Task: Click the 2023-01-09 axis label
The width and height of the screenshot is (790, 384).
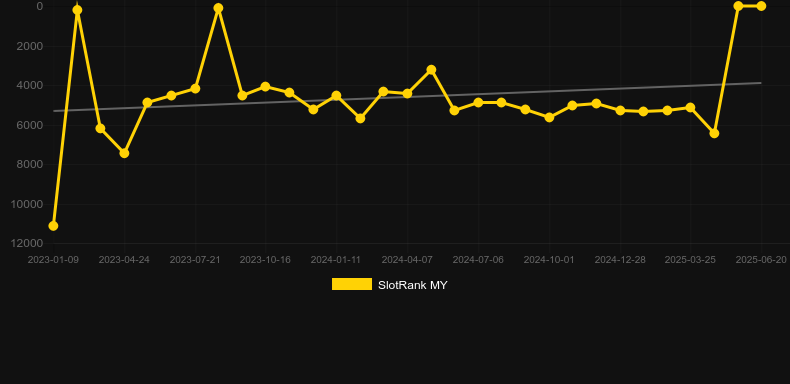Action: [53, 260]
